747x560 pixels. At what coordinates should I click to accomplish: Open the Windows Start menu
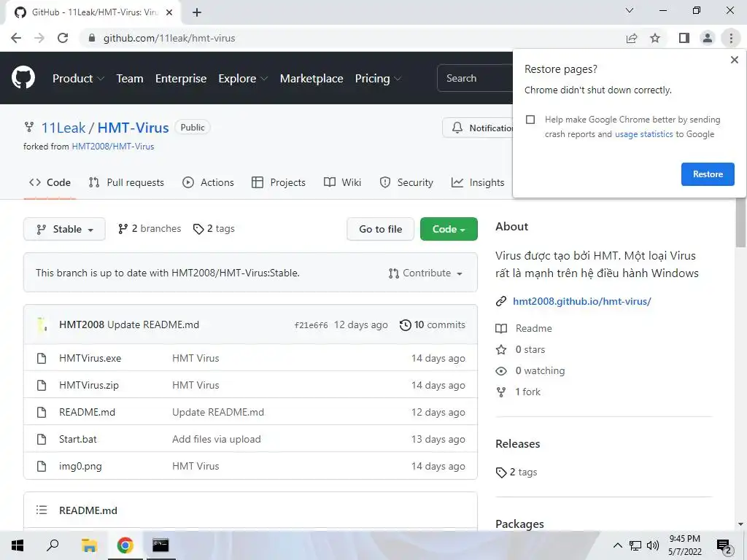click(x=18, y=545)
